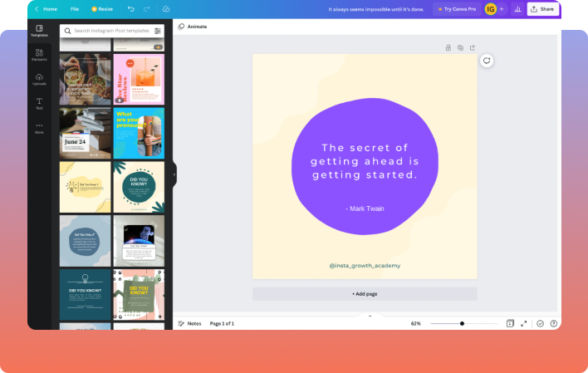Open the Uploads panel
This screenshot has height=373, width=588.
pos(39,79)
